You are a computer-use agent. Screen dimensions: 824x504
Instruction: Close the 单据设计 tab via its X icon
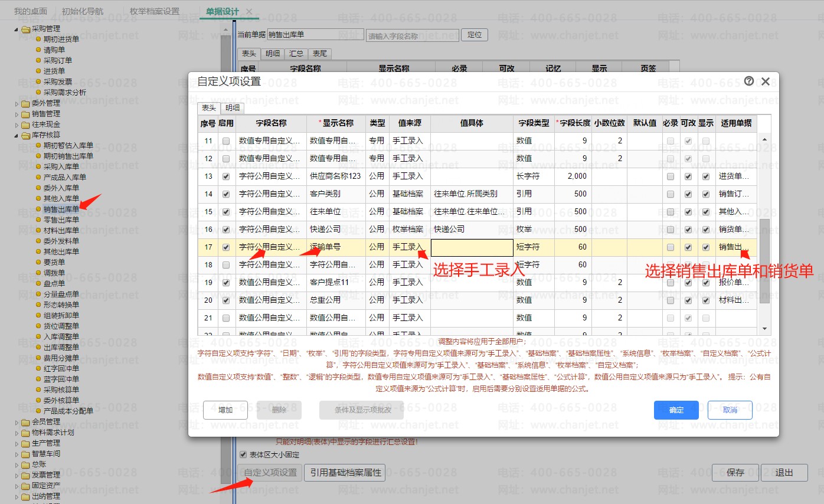pyautogui.click(x=249, y=12)
